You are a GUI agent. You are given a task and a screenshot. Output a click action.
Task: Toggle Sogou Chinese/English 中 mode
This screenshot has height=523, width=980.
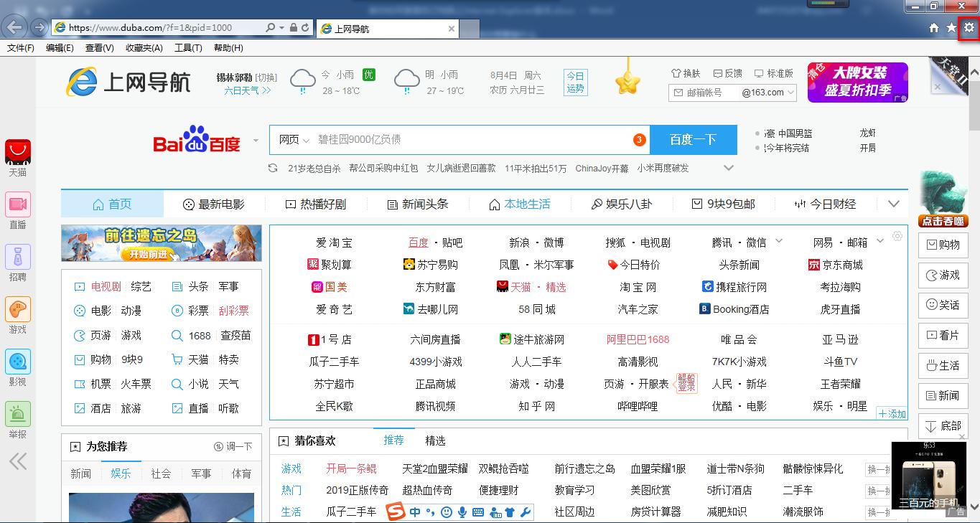415,512
